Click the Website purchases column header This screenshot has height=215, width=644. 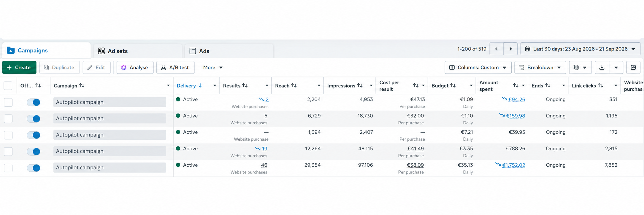634,86
